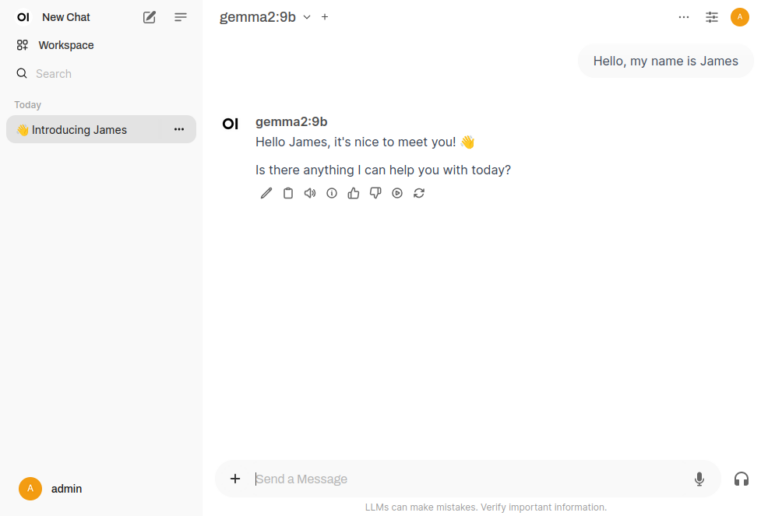This screenshot has width=768, height=516.
Task: Click the edit message pencil icon
Action: click(x=266, y=193)
